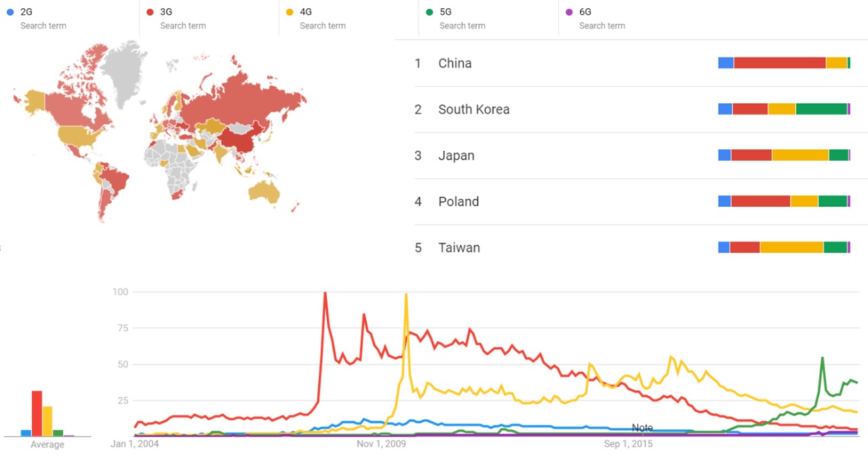Click the green dot beside 5G

(x=429, y=12)
